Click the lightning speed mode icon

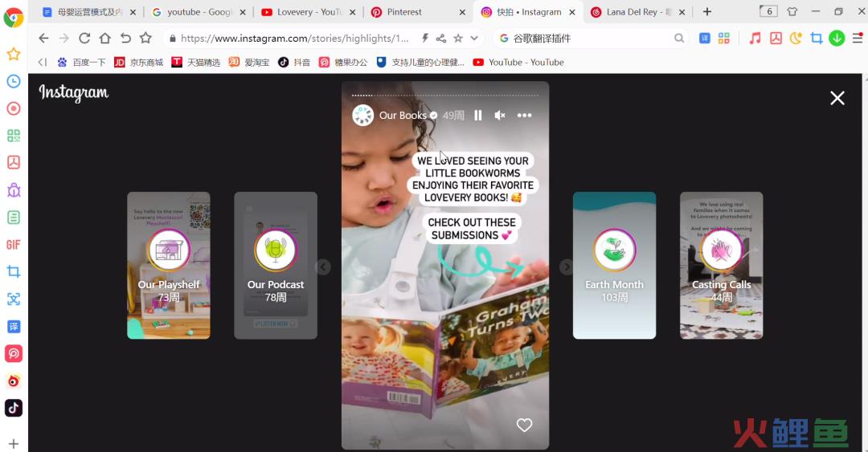424,39
